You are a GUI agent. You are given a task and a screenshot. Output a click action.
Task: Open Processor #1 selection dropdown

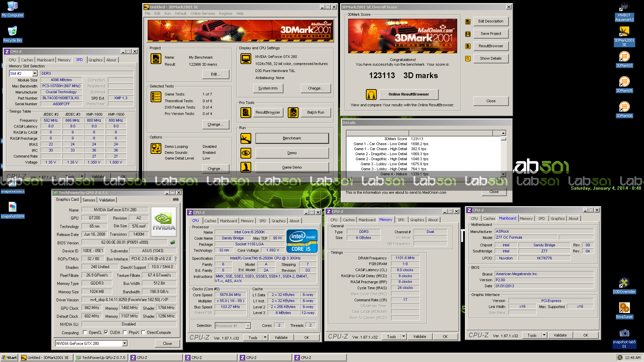tap(248, 326)
